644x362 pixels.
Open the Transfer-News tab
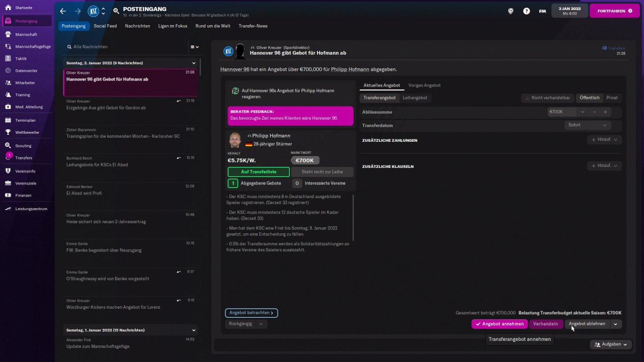(x=253, y=26)
